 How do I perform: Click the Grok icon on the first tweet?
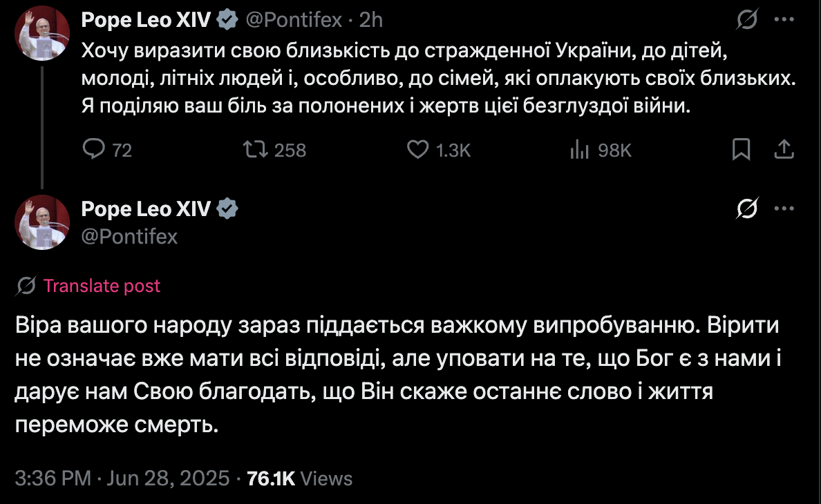click(x=746, y=21)
